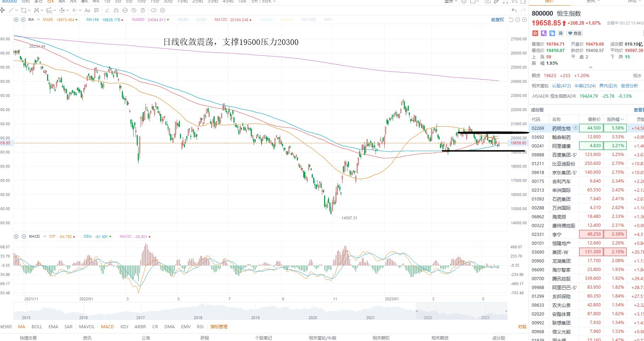Screen dimensions: 644x341
Task: Zoom in chart with plus circle icon
Action: [524, 20]
